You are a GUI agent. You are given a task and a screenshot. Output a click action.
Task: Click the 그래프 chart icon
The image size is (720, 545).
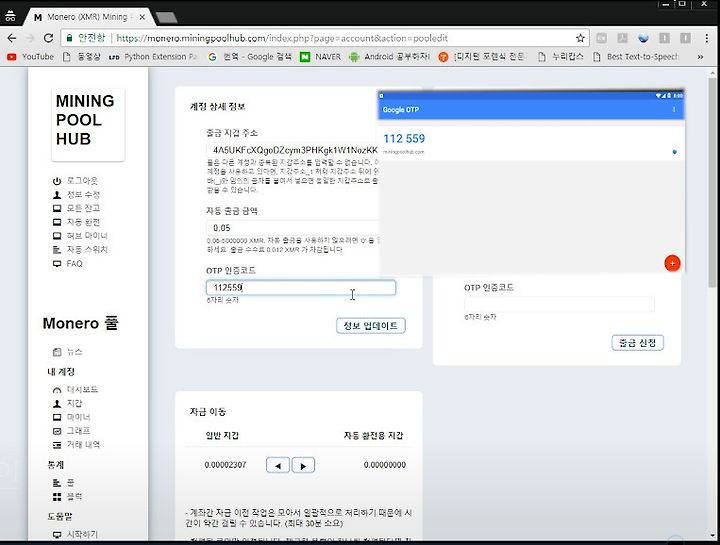[57, 431]
